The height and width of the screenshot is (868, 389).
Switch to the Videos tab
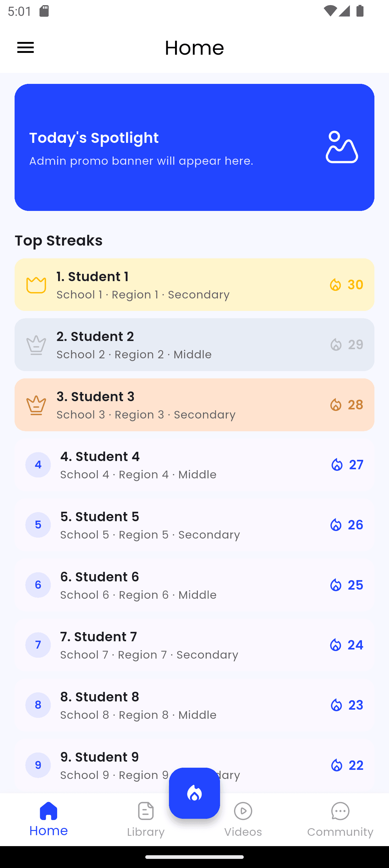[243, 819]
